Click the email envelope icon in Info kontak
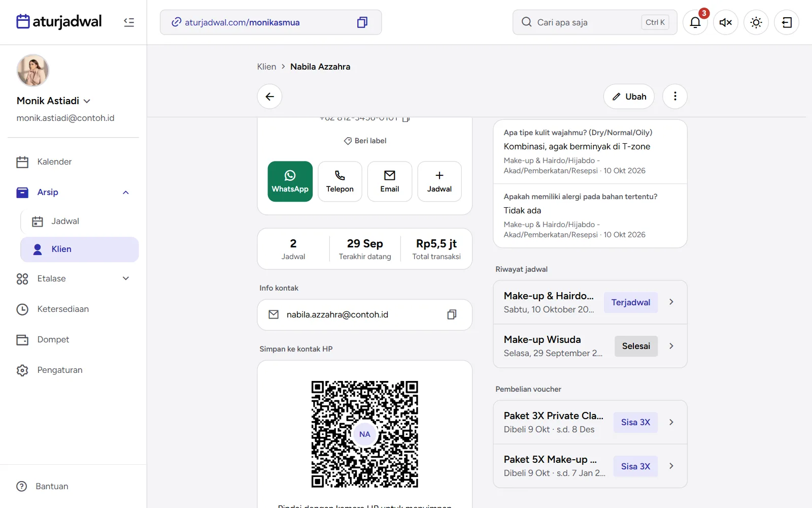 tap(274, 314)
